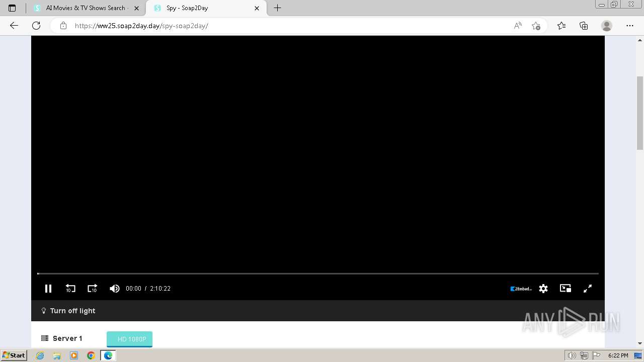The height and width of the screenshot is (362, 644).
Task: Skip forward 10 seconds in video
Action: pyautogui.click(x=92, y=289)
